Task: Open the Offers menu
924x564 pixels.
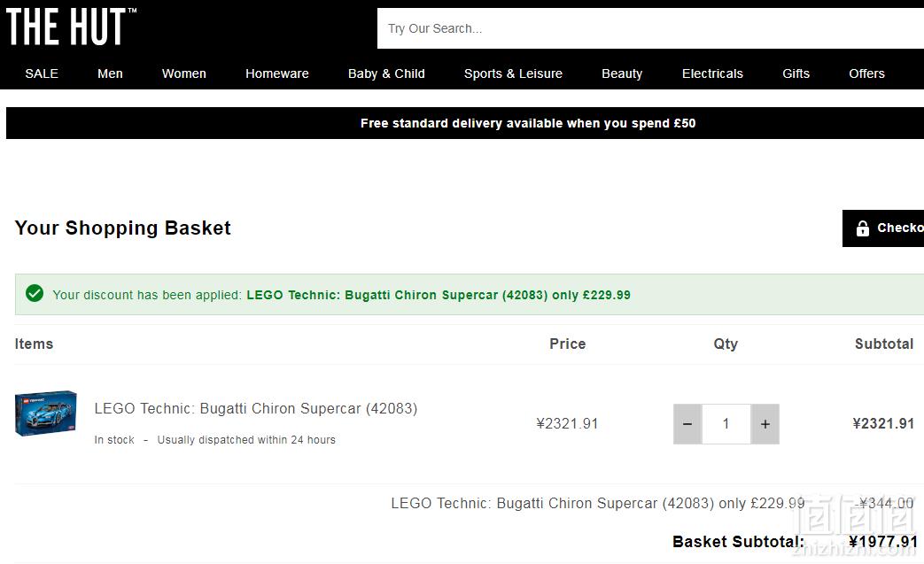Action: click(x=866, y=73)
